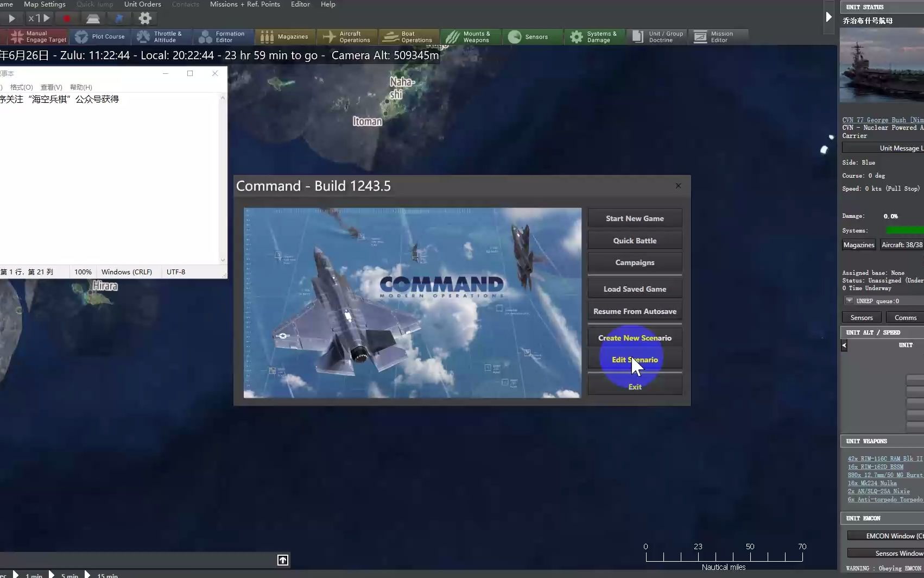The height and width of the screenshot is (578, 924).
Task: Click the Sensors button in Unit Status panel
Action: point(862,317)
